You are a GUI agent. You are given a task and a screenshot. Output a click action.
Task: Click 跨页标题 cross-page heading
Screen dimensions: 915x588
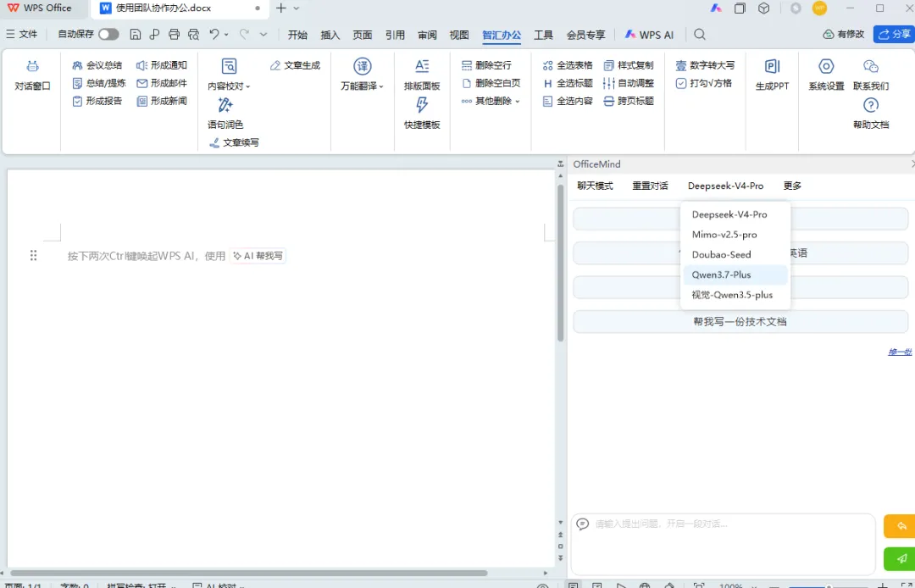point(629,101)
